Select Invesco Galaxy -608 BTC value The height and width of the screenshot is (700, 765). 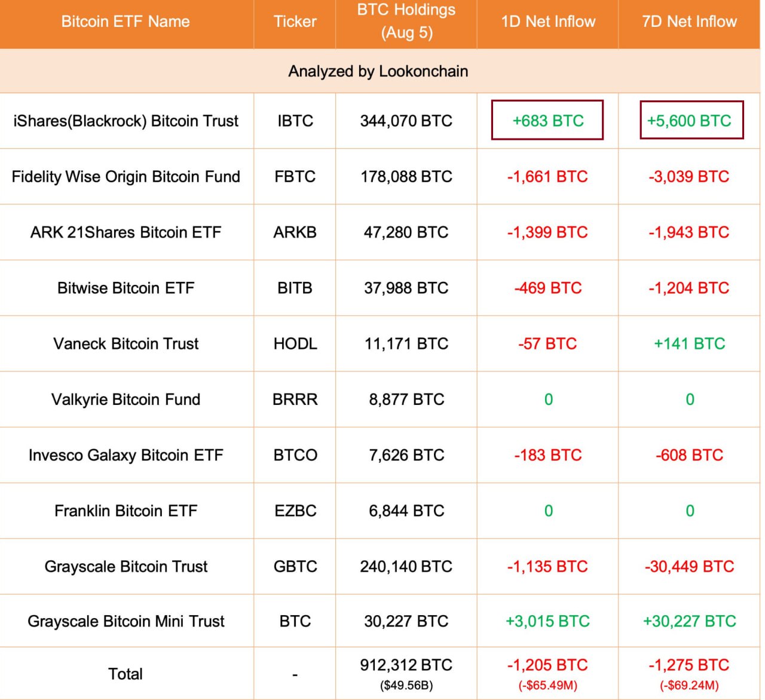pos(689,455)
